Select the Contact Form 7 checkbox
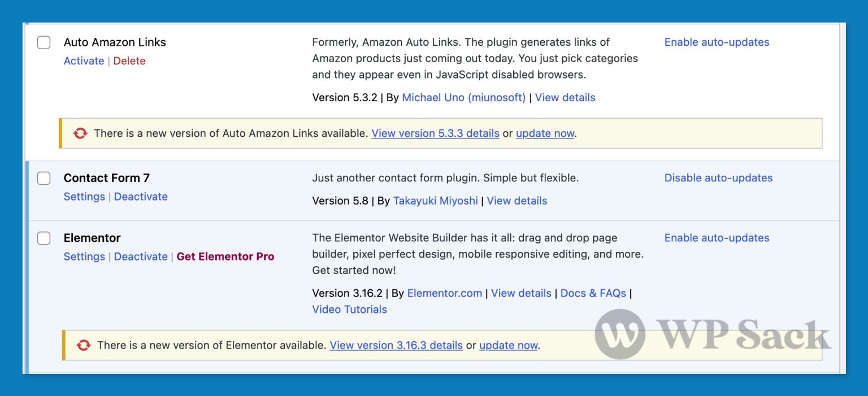The image size is (868, 396). point(44,178)
